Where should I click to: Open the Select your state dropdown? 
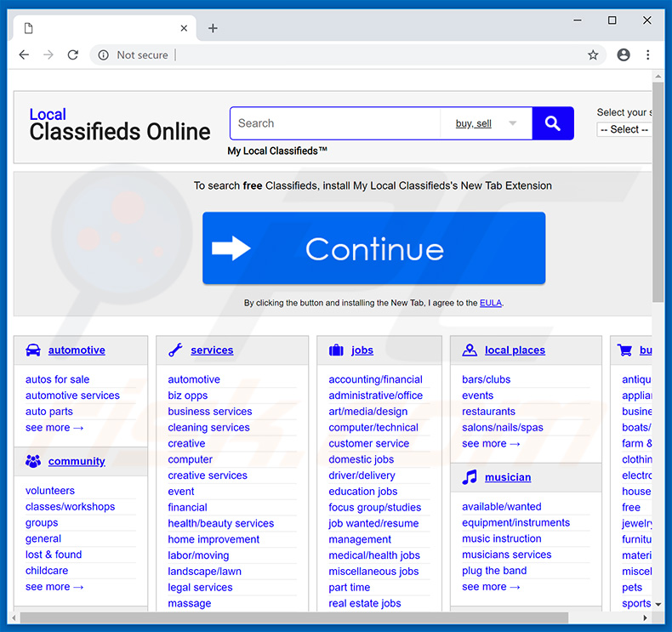tap(624, 129)
